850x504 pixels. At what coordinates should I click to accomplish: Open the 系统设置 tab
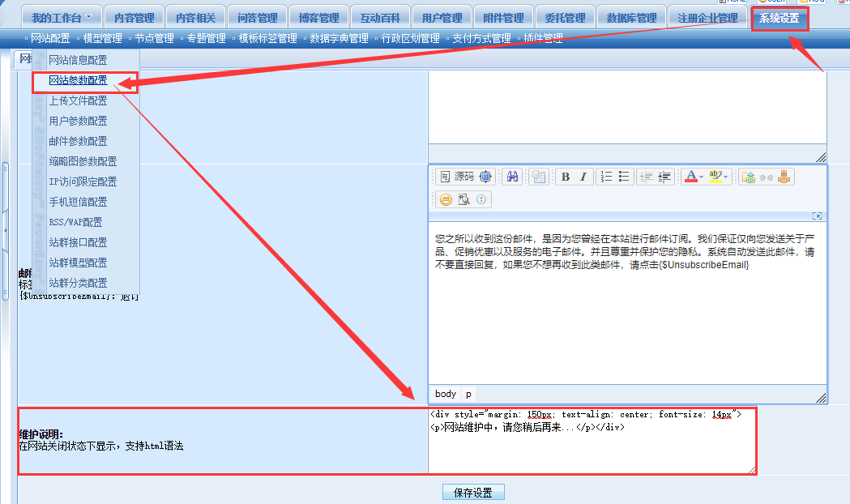click(x=779, y=18)
